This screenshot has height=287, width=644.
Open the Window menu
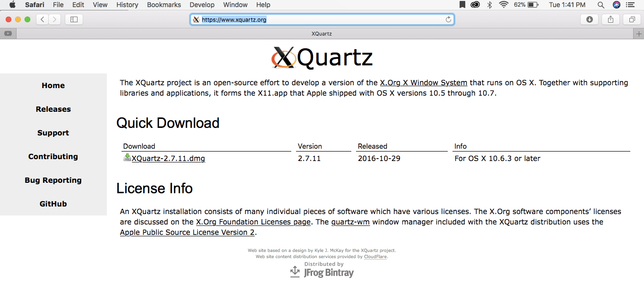tap(235, 5)
